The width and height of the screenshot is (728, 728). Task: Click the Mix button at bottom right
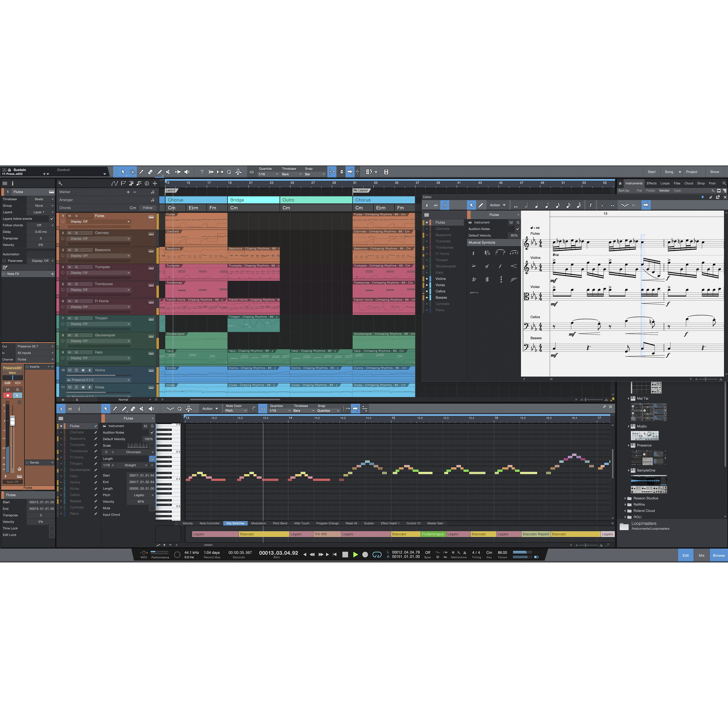[x=702, y=555]
